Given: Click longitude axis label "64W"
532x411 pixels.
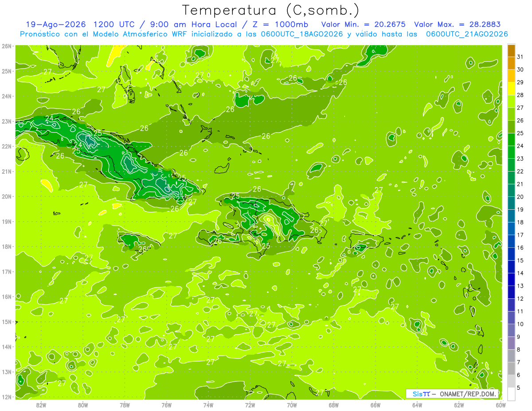Looking at the screenshot, I should (417, 405).
